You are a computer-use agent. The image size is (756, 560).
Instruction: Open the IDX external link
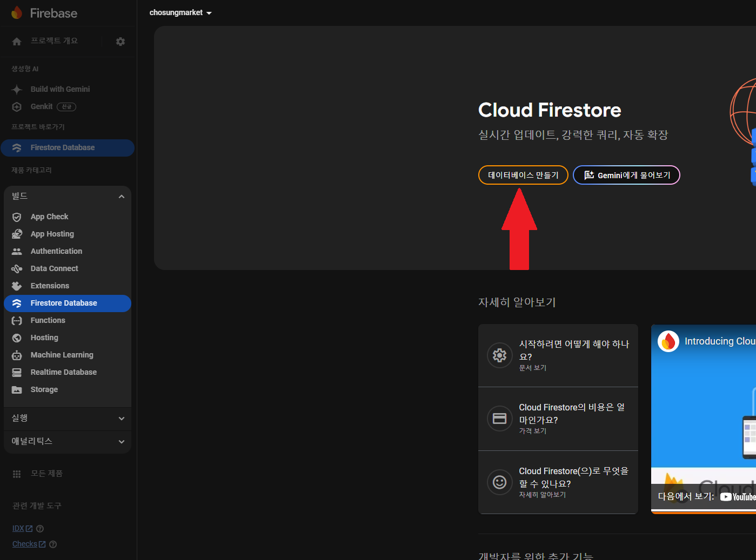click(22, 529)
